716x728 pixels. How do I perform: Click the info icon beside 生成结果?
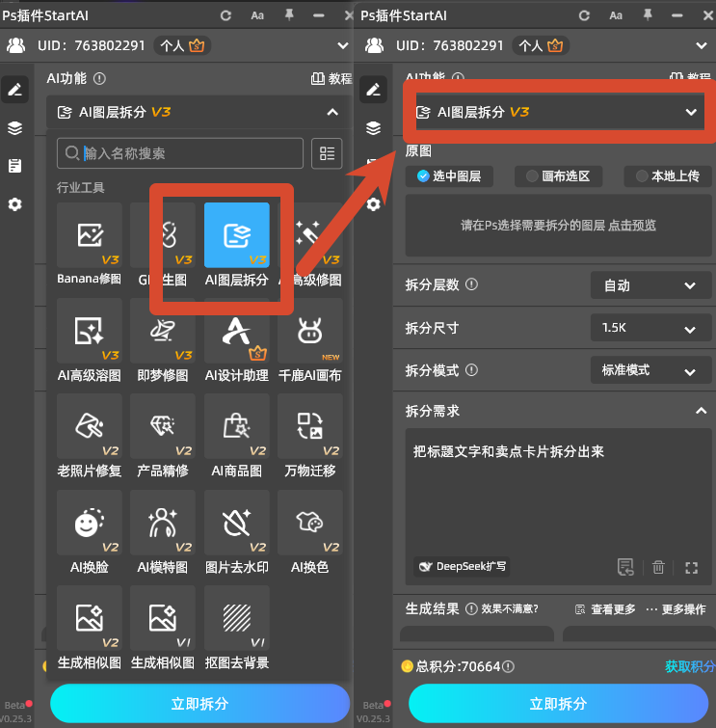(471, 608)
